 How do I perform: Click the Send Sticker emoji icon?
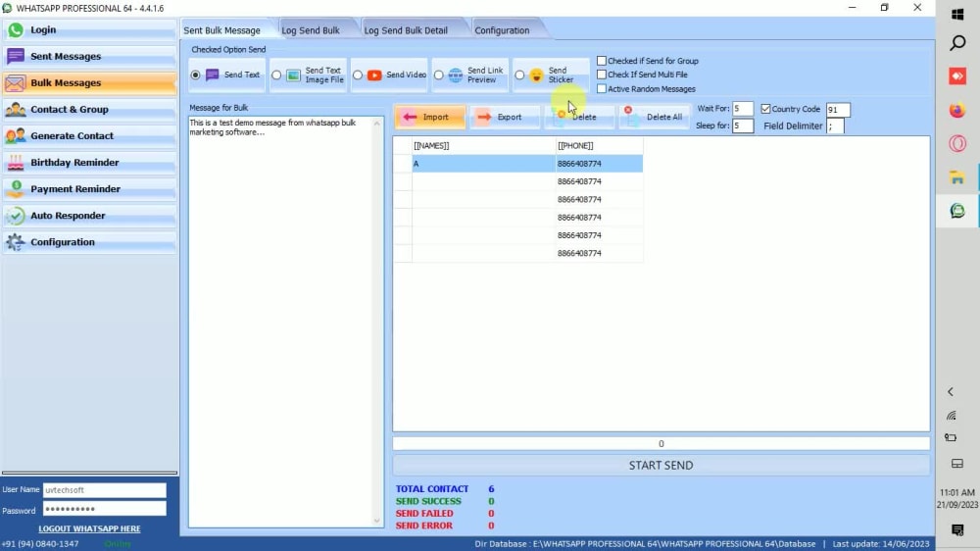click(537, 75)
